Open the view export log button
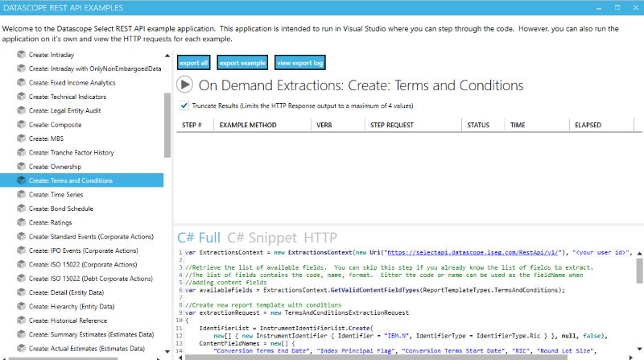 (299, 62)
